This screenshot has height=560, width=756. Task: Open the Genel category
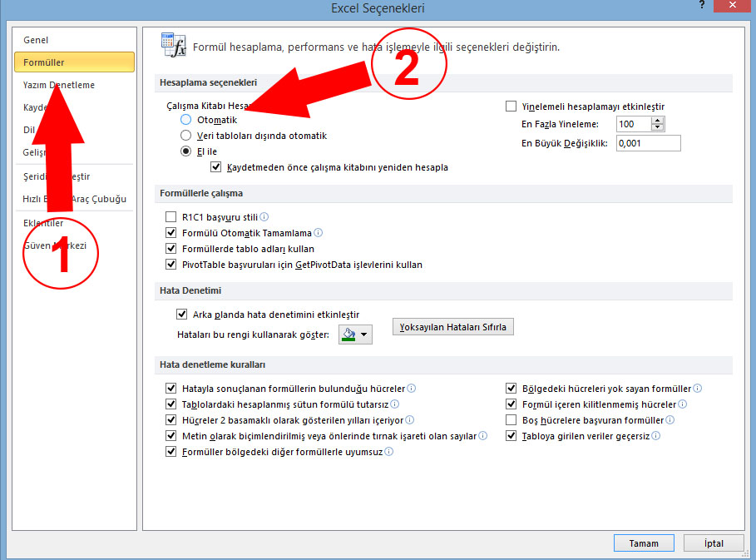click(75, 40)
